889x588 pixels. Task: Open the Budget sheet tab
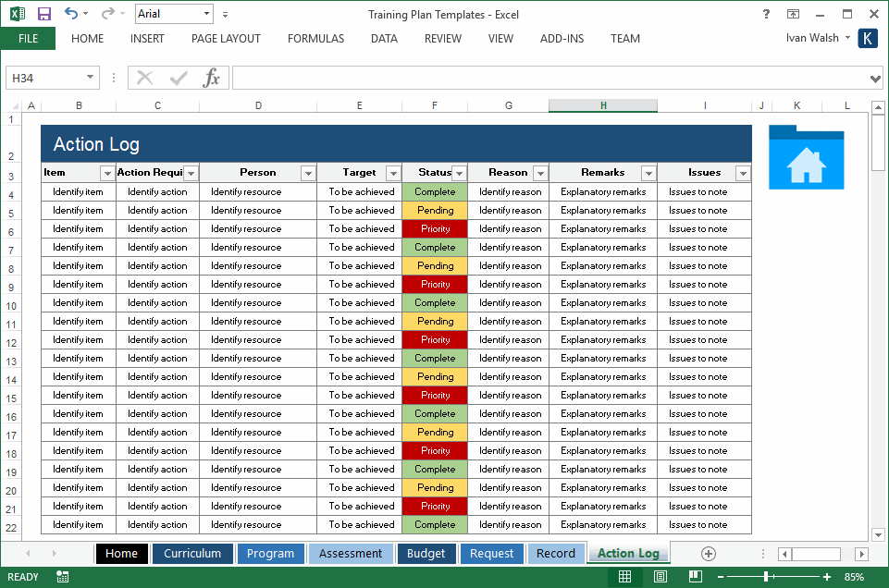click(x=426, y=553)
